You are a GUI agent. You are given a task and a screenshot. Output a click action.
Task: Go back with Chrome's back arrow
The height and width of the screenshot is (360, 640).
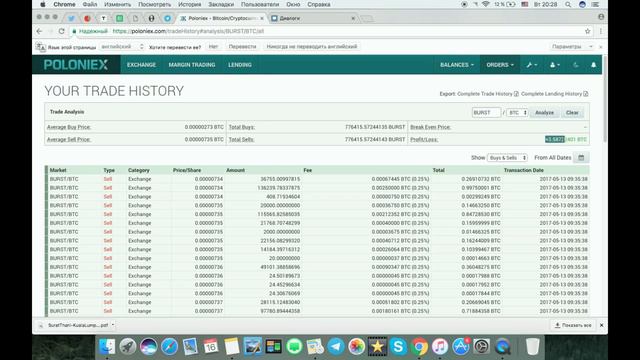point(39,31)
